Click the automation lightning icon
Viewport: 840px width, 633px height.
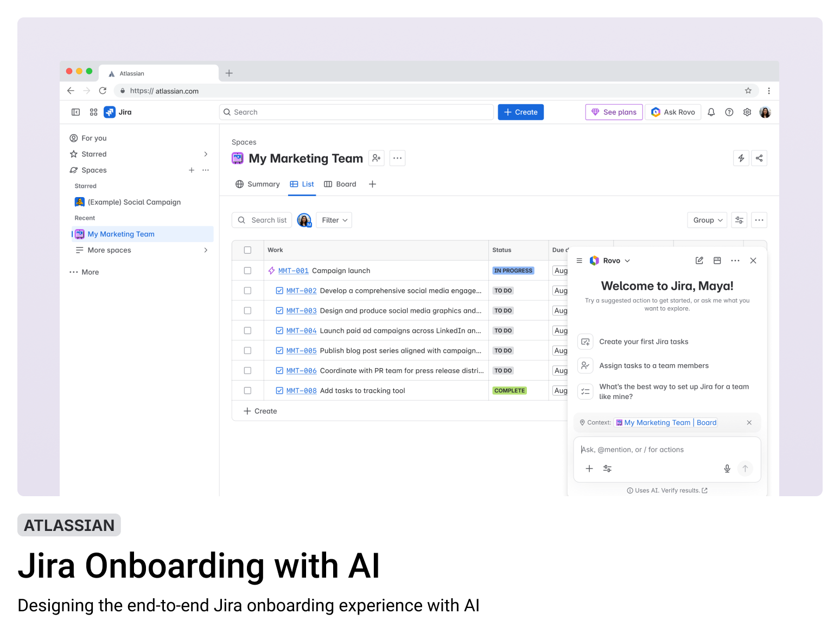pyautogui.click(x=741, y=158)
